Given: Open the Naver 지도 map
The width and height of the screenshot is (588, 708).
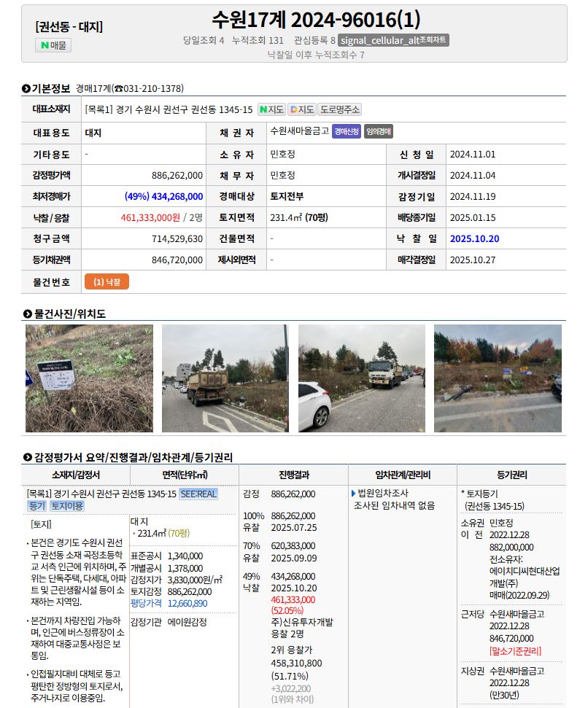Looking at the screenshot, I should [x=271, y=109].
